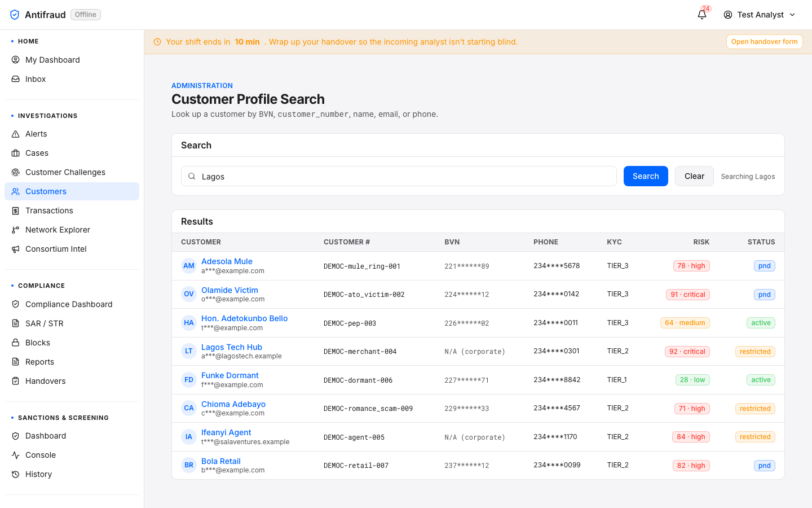Click the Compliance Dashboard shield icon
The height and width of the screenshot is (508, 812).
coord(16,304)
